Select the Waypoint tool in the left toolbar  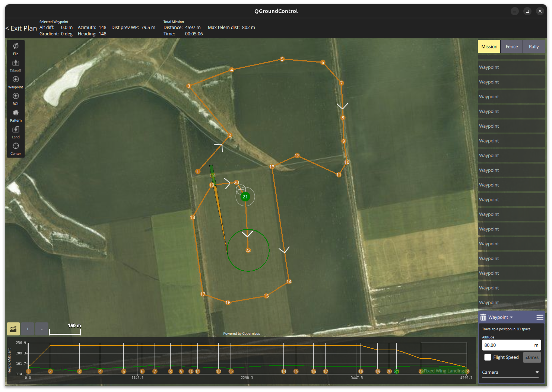click(x=16, y=82)
